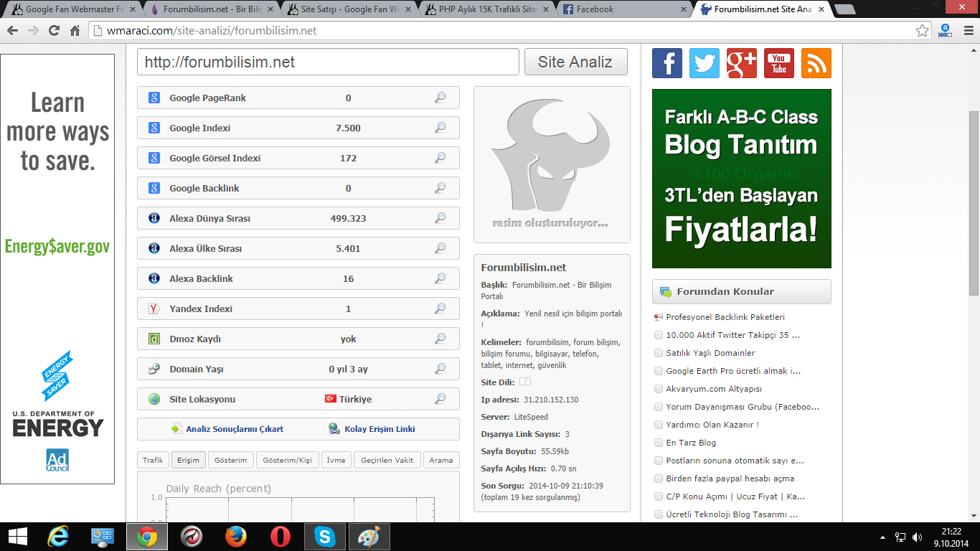Viewport: 980px width, 551px height.
Task: Open the Windows Start button
Action: tap(17, 537)
